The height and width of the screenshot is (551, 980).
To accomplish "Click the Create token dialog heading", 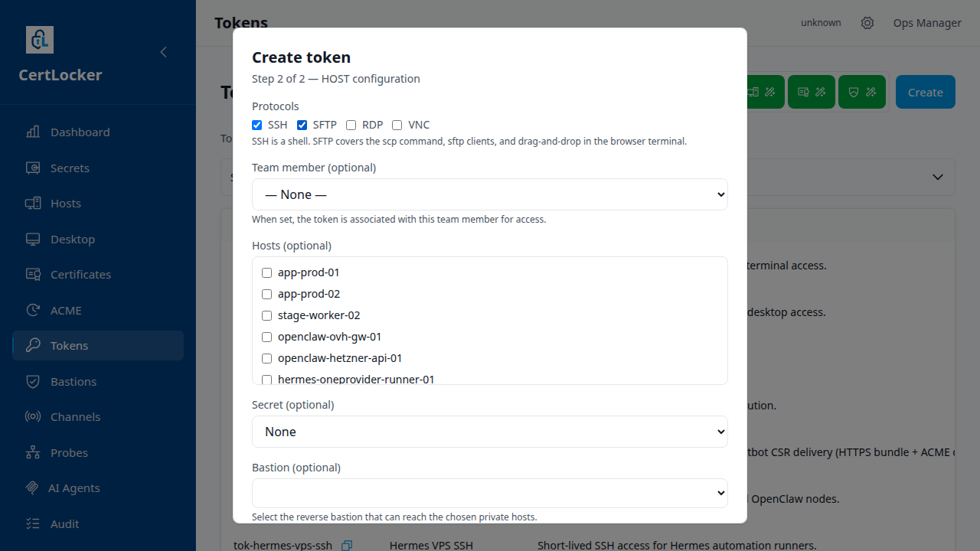I will click(302, 57).
